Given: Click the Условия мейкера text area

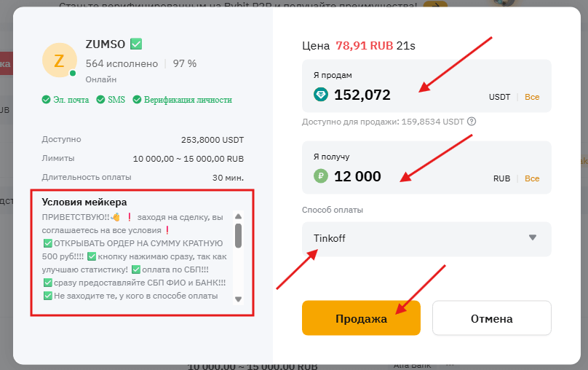Looking at the screenshot, I should click(x=136, y=256).
